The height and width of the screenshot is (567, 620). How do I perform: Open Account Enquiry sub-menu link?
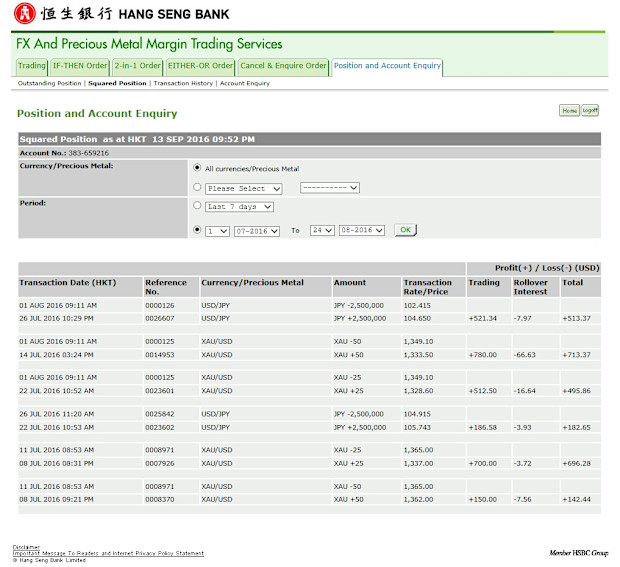click(x=245, y=83)
